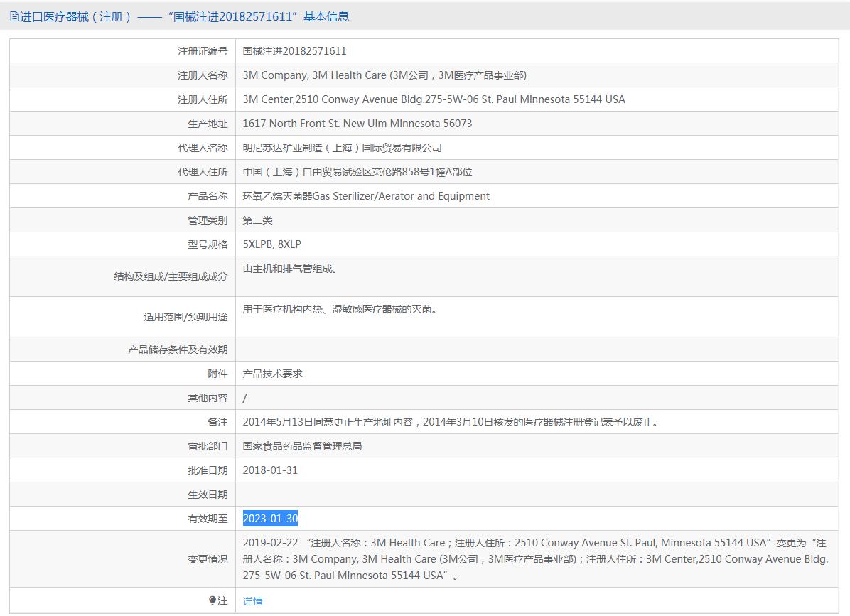Click the 适用范围/预期用途 label
Image resolution: width=850 pixels, height=616 pixels.
pos(185,317)
